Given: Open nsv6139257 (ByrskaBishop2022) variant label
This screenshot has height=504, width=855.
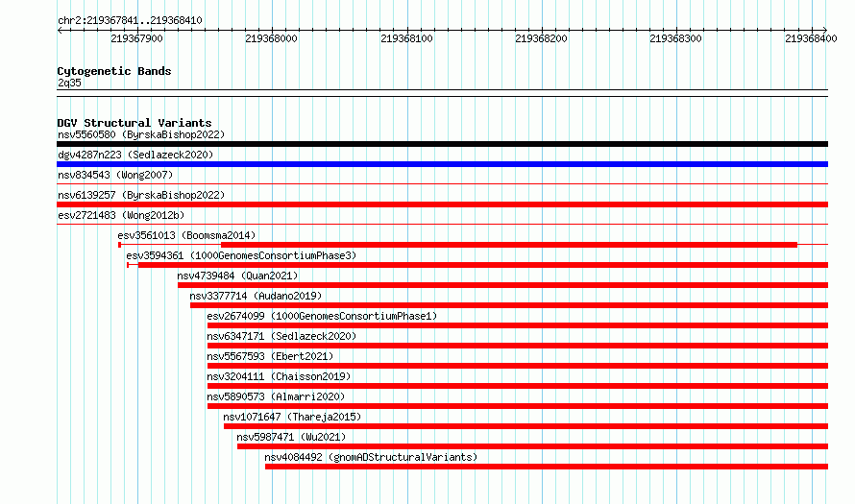Looking at the screenshot, I should pos(141,195).
